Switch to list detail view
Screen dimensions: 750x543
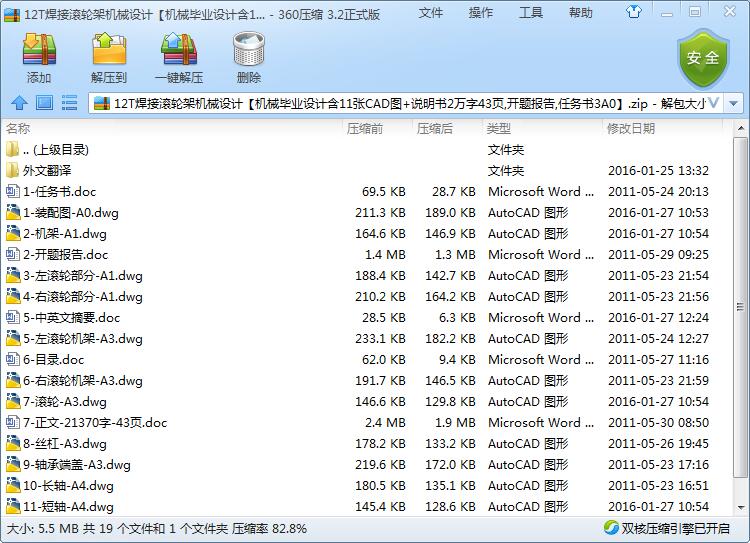[69, 102]
